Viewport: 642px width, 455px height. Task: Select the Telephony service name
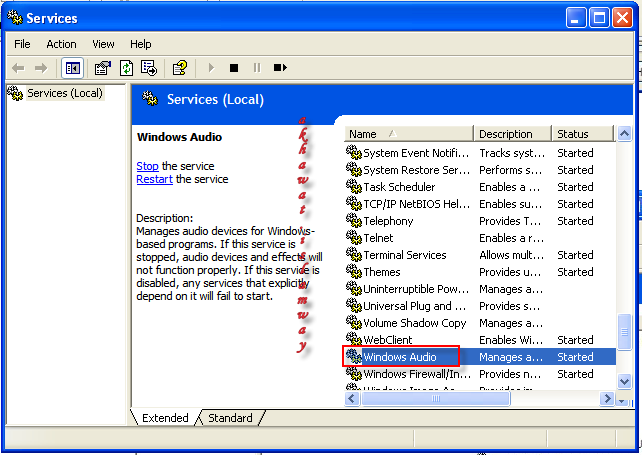(x=388, y=221)
